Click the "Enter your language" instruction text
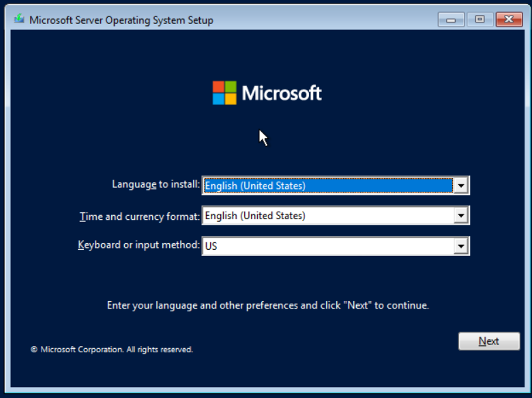The image size is (532, 398). coord(267,306)
